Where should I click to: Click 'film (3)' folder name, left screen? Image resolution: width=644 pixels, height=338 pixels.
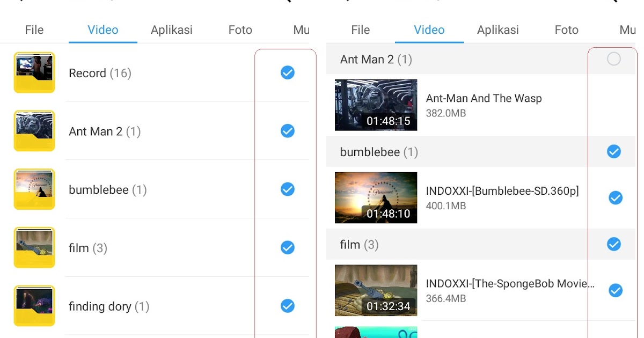point(88,248)
